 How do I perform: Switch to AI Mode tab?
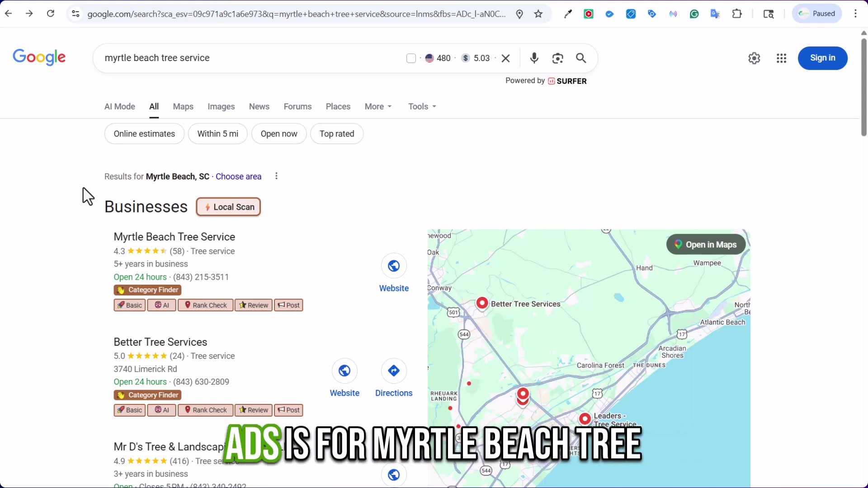(120, 107)
